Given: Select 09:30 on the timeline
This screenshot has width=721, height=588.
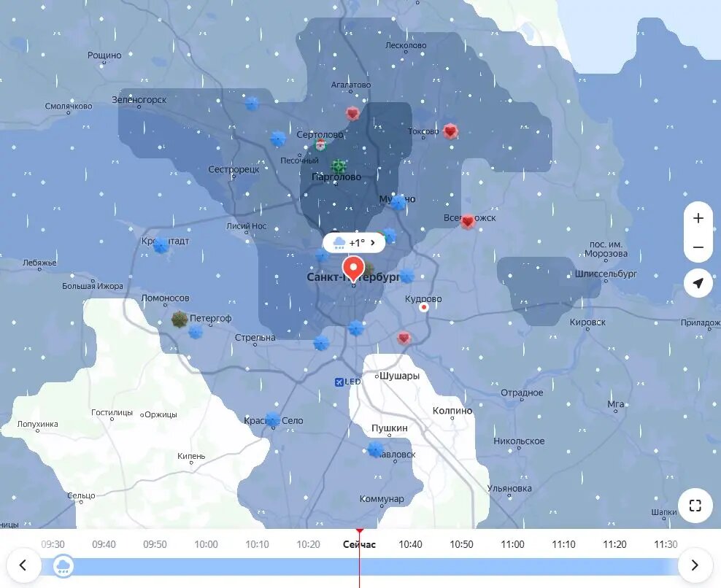Looking at the screenshot, I should pyautogui.click(x=53, y=544).
